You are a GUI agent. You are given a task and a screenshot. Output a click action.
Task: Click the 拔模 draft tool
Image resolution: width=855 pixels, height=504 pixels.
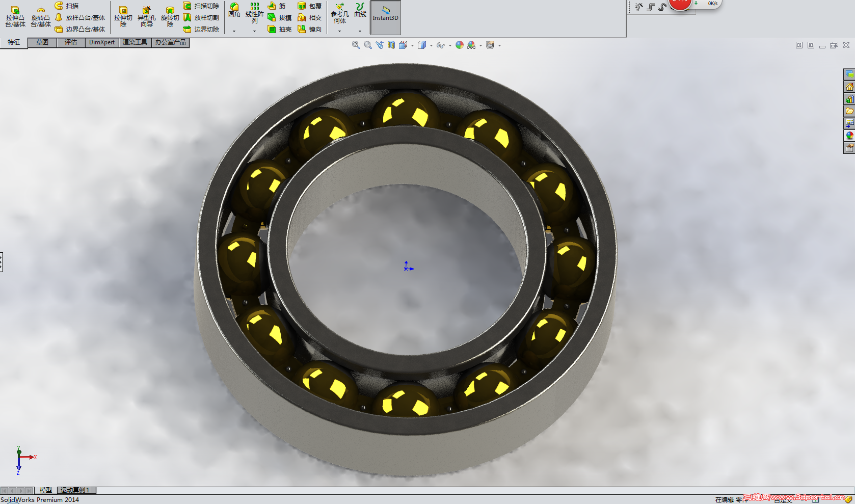280,17
